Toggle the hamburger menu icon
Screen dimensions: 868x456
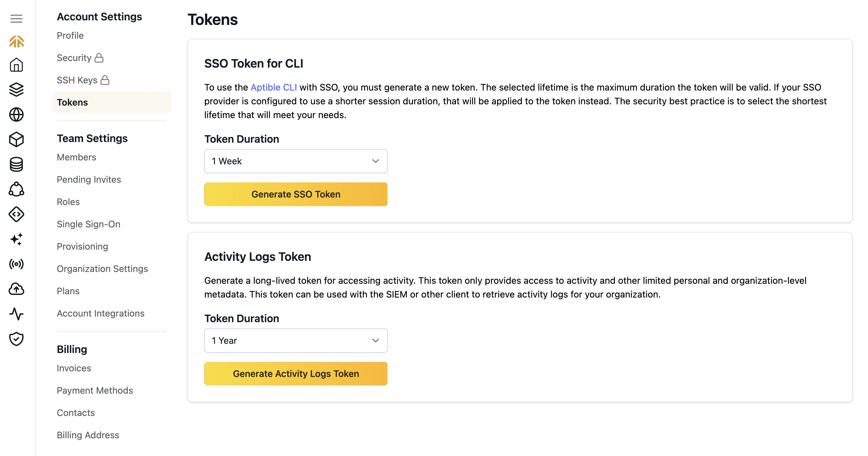click(16, 19)
